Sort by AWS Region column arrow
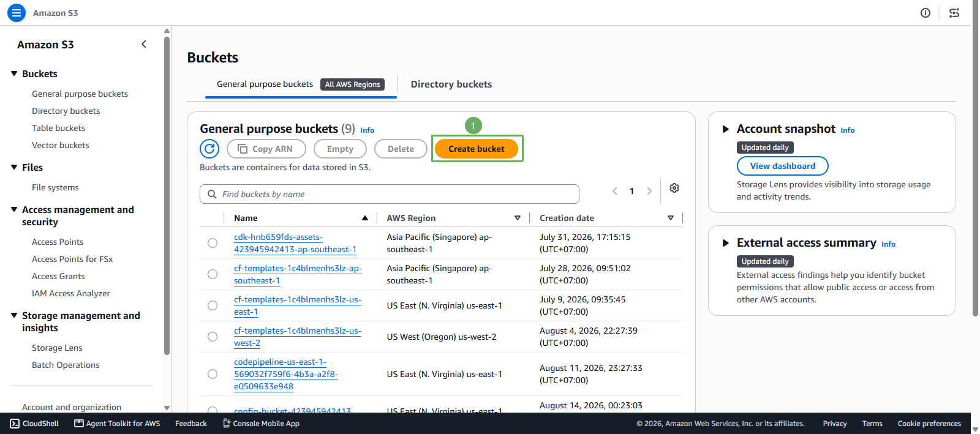The height and width of the screenshot is (434, 980). click(518, 218)
